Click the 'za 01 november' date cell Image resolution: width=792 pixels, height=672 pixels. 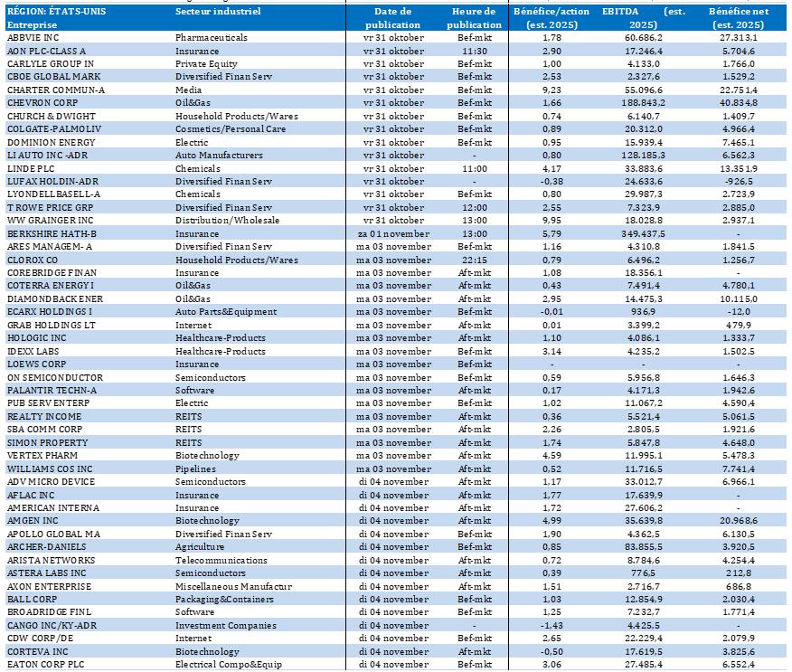[392, 233]
